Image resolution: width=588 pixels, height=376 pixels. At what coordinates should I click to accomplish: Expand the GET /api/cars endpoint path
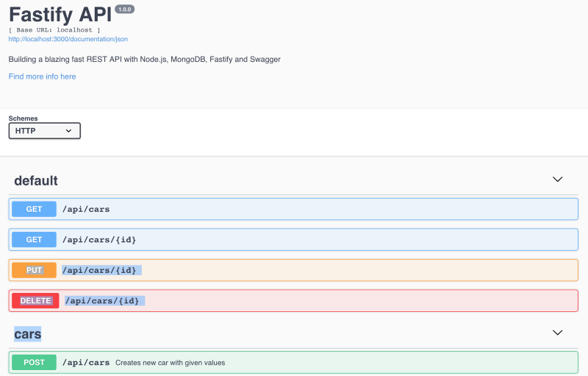pyautogui.click(x=86, y=209)
